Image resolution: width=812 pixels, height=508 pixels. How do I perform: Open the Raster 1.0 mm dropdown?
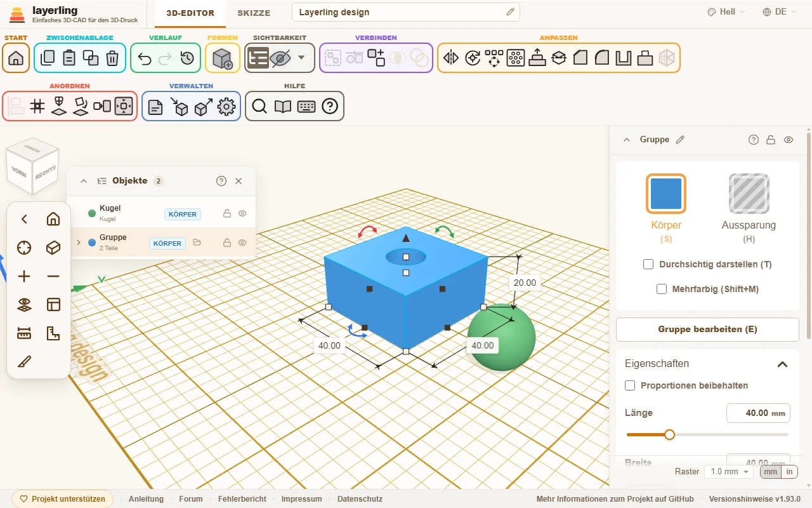pyautogui.click(x=729, y=472)
